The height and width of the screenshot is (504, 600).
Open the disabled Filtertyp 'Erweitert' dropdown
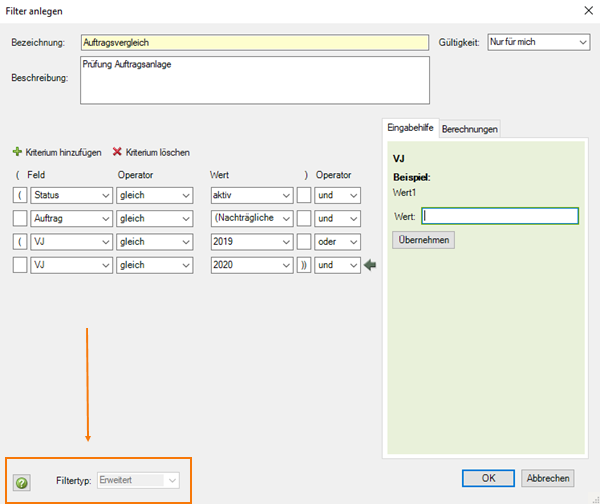coord(138,480)
